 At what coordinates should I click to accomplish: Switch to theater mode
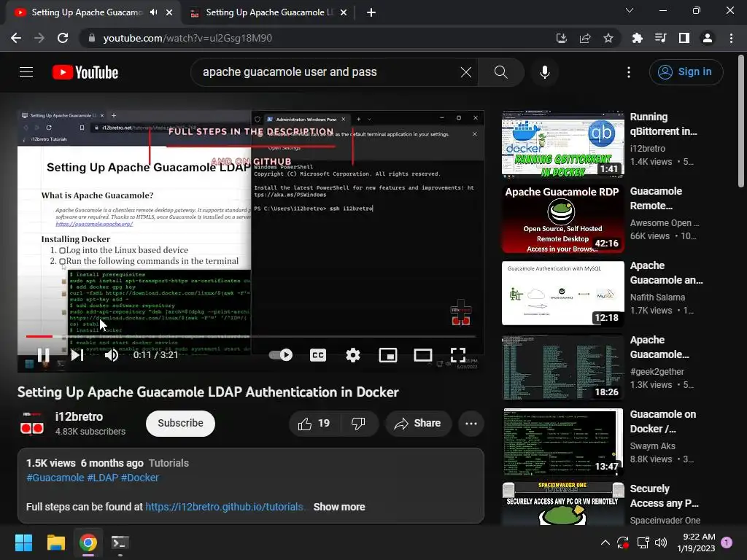point(423,355)
